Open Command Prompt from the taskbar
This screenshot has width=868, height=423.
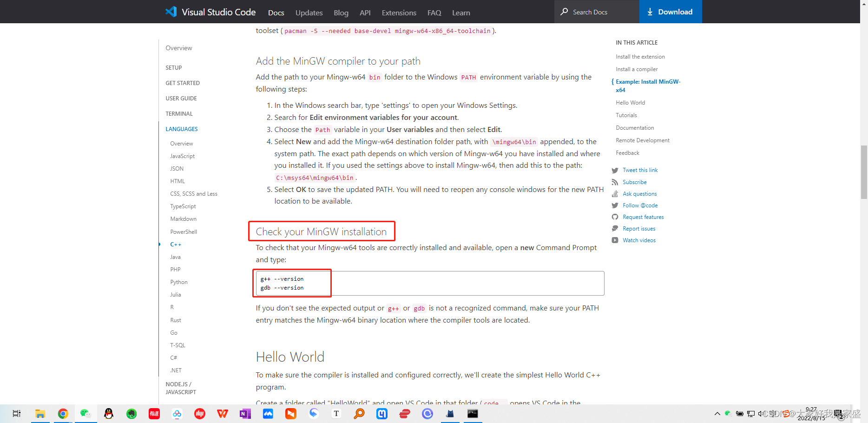[x=473, y=414]
